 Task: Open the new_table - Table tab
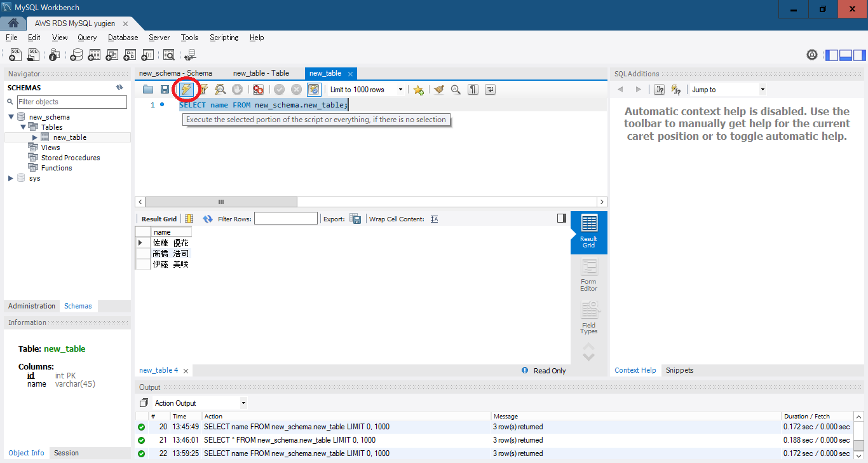pos(261,73)
